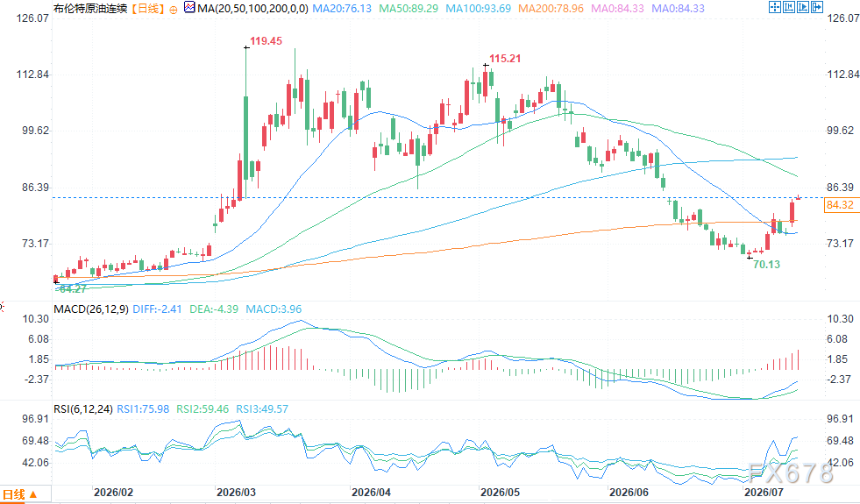This screenshot has height=504, width=860.
Task: Click the 2026/06 date axis label
Action: (x=629, y=492)
